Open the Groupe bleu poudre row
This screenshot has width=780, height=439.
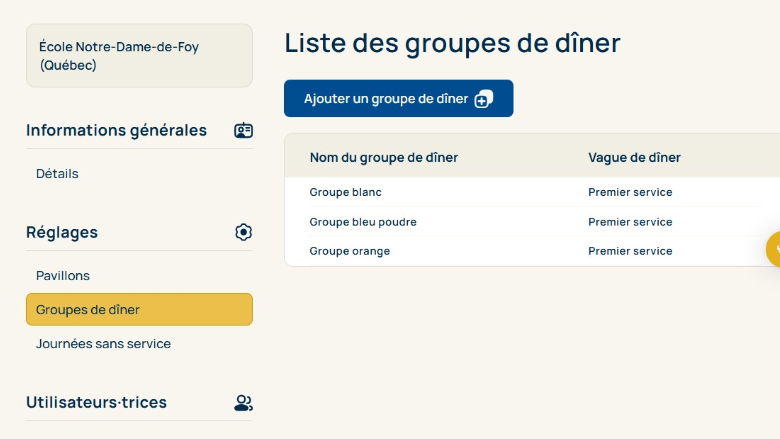(x=363, y=222)
